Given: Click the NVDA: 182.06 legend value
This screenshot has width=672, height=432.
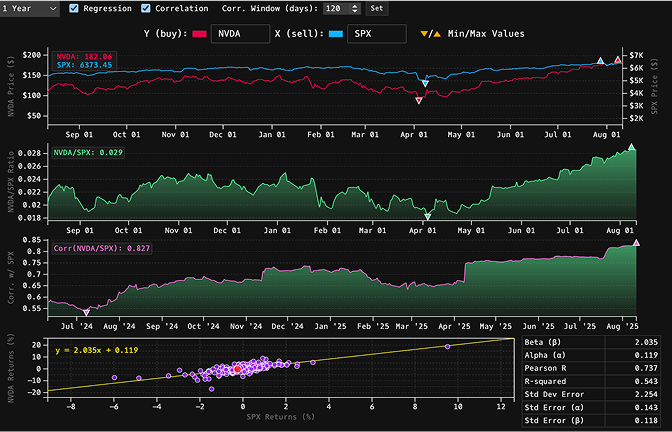Looking at the screenshot, I should (84, 57).
